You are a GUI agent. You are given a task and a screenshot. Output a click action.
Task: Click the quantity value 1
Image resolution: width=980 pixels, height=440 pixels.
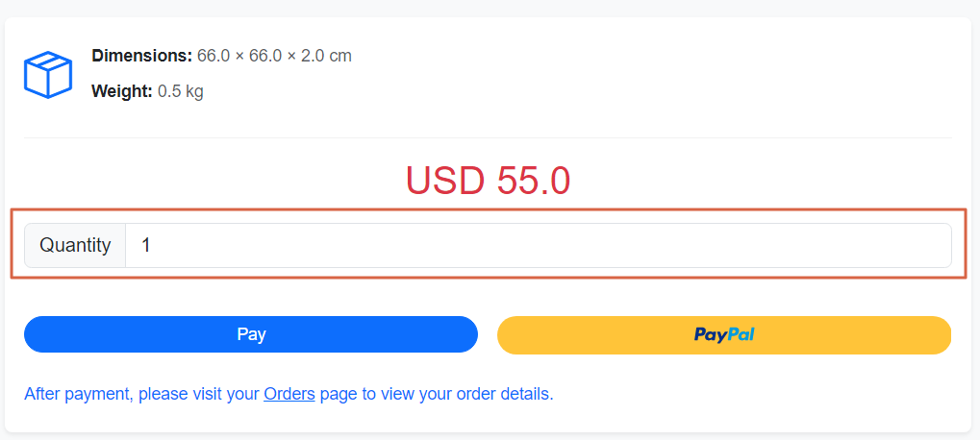[146, 245]
